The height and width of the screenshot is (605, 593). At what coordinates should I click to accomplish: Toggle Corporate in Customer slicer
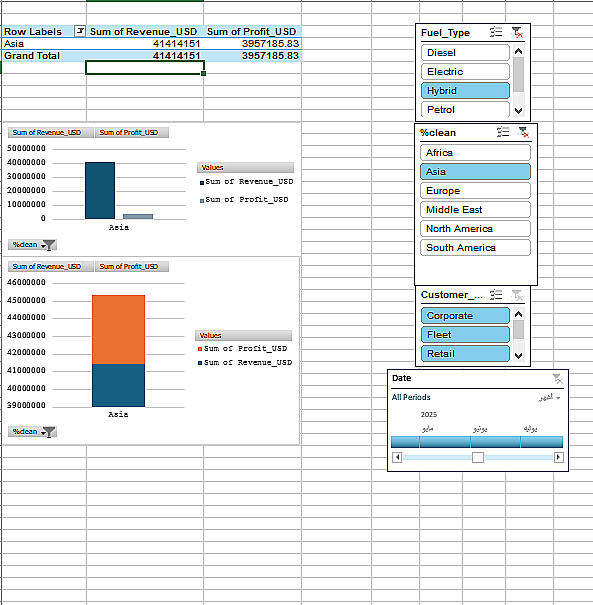465,316
